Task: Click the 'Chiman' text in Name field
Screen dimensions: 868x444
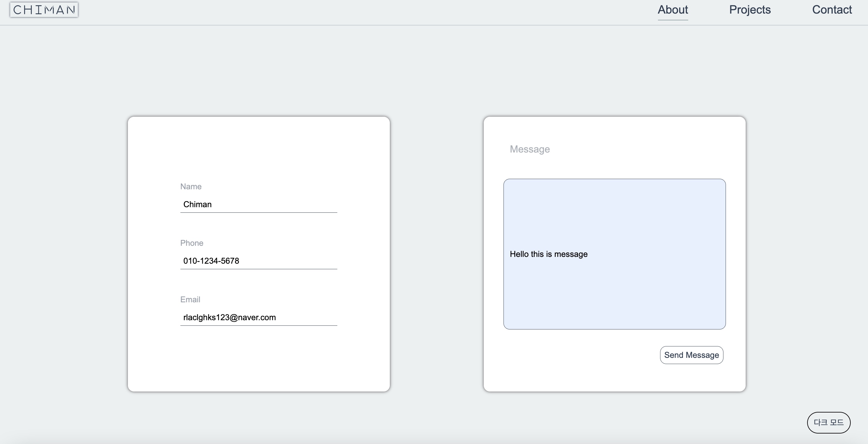Action: (x=197, y=204)
